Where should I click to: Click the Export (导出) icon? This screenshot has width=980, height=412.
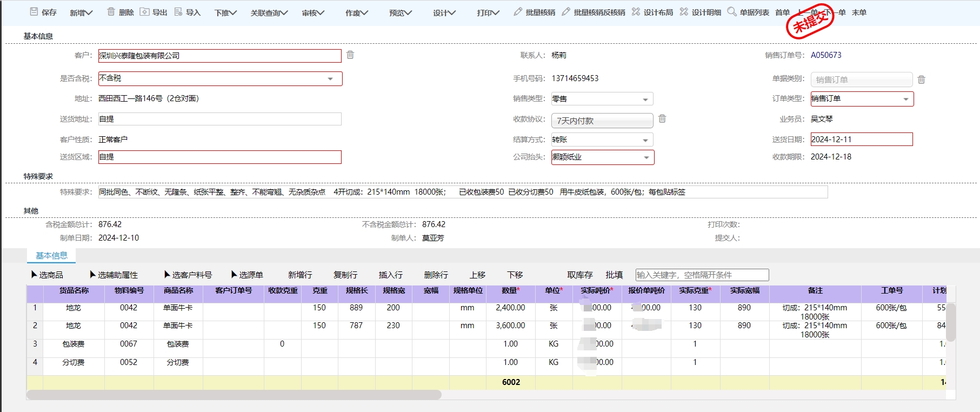pyautogui.click(x=144, y=12)
